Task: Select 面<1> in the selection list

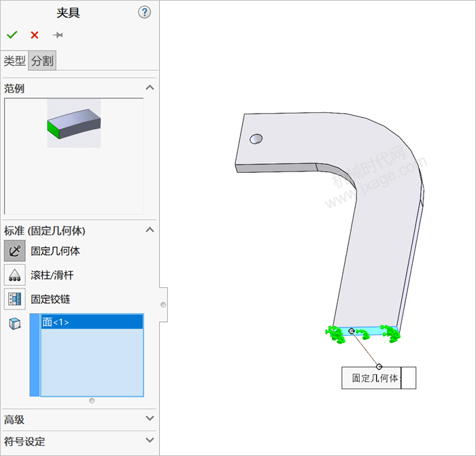Action: tap(92, 322)
